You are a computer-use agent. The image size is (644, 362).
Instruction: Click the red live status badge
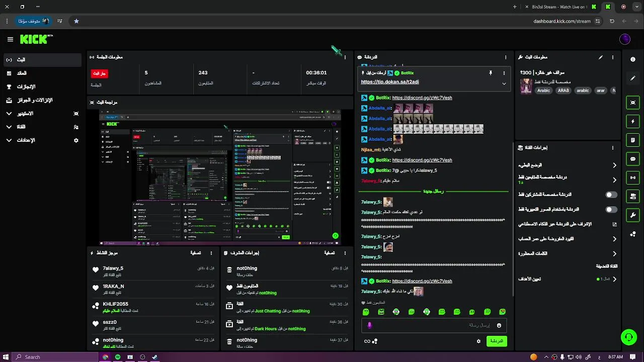pyautogui.click(x=99, y=73)
